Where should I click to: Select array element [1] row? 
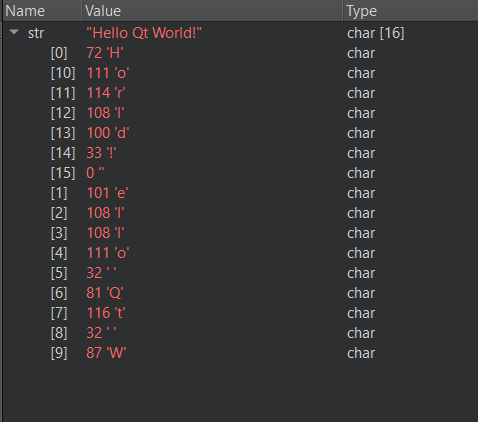(241, 193)
